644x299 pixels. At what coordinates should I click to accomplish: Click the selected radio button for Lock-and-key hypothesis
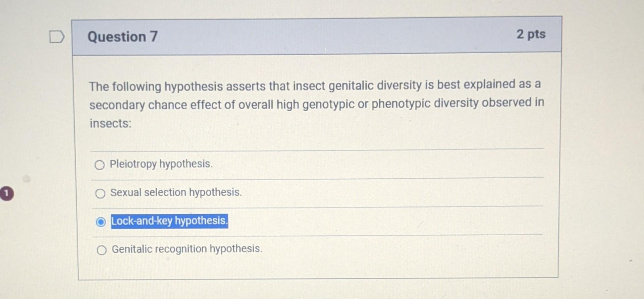pyautogui.click(x=102, y=222)
